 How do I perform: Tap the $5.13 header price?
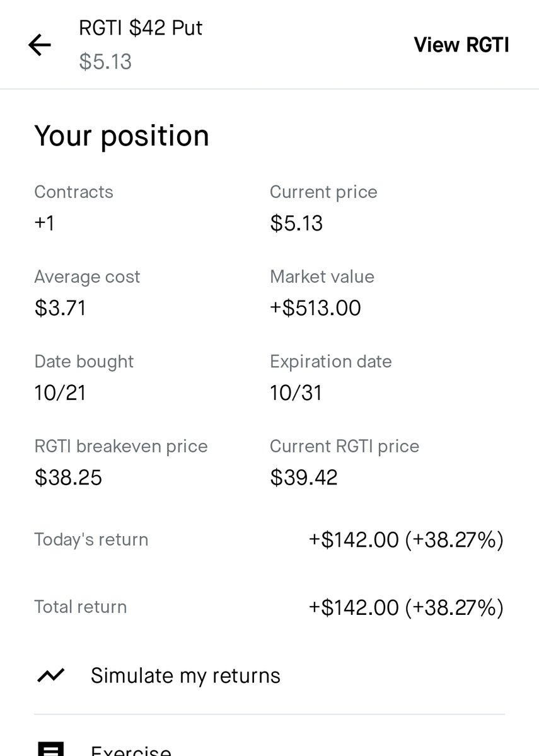[105, 62]
